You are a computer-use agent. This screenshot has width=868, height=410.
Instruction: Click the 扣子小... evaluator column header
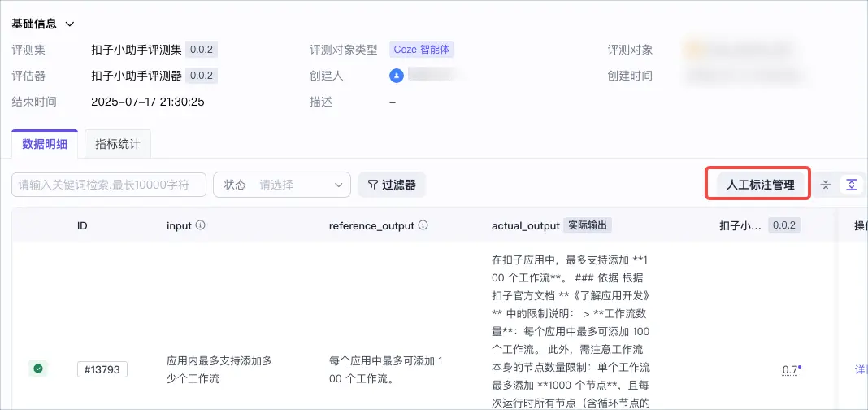coord(740,225)
